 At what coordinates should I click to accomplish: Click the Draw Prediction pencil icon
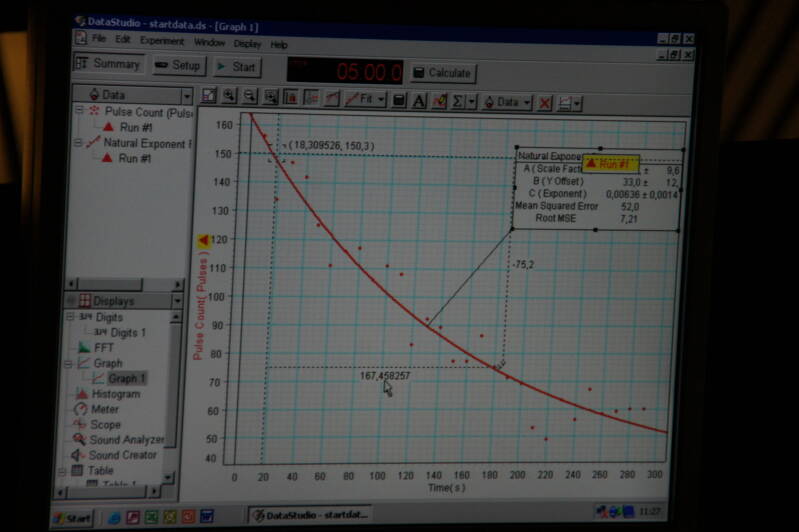[x=439, y=101]
